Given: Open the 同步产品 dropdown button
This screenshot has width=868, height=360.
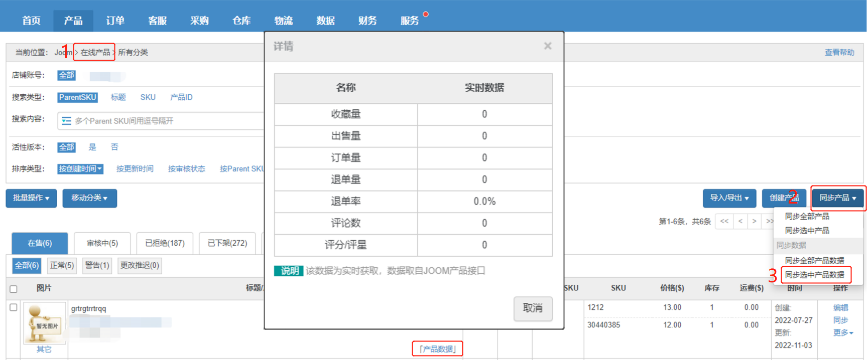Looking at the screenshot, I should (x=837, y=198).
